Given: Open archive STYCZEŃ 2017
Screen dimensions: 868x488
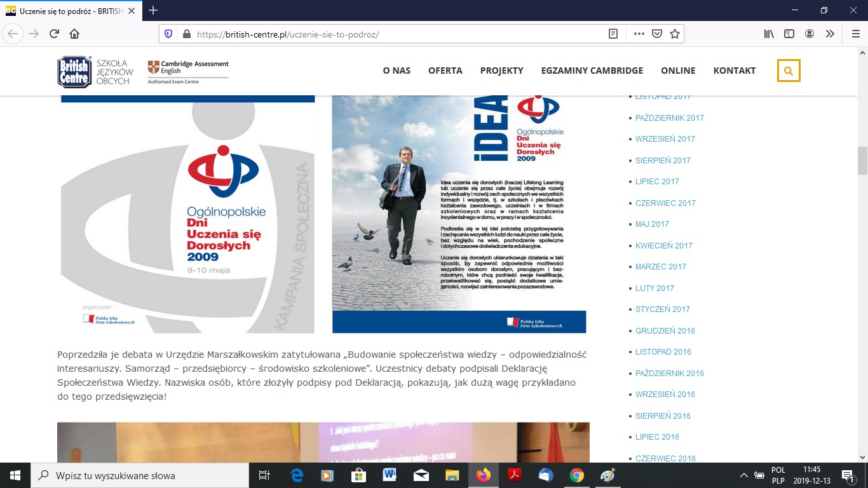Looking at the screenshot, I should click(x=663, y=309).
